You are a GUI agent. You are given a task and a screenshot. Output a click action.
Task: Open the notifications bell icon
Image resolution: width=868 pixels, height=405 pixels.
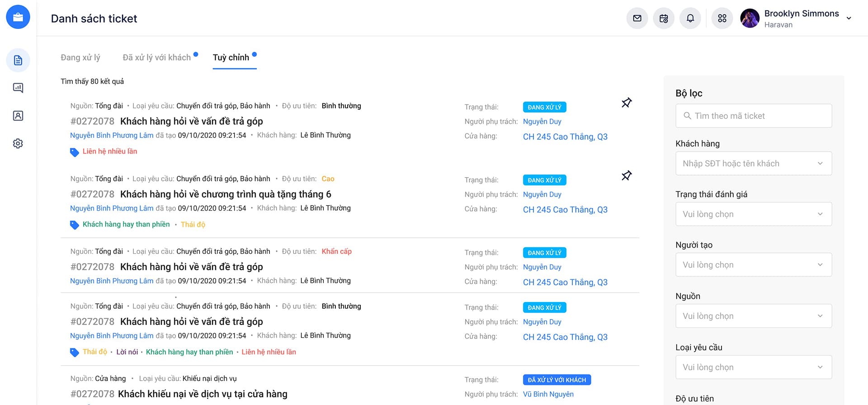[690, 19]
